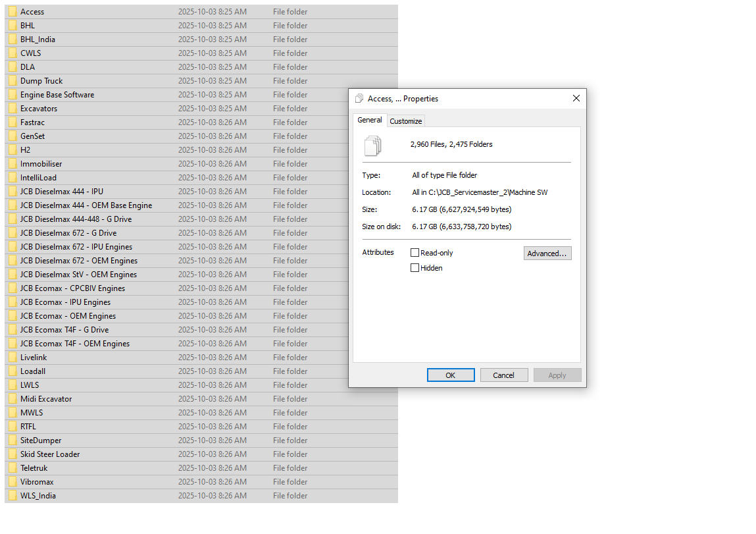
Task: Click the folder icon beside Immobiliser
Action: tap(11, 163)
